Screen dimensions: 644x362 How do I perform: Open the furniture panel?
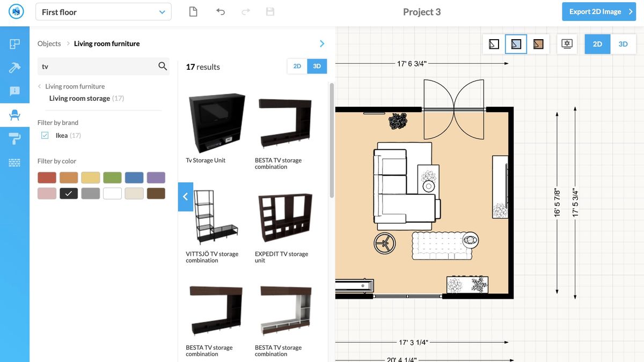pyautogui.click(x=15, y=114)
